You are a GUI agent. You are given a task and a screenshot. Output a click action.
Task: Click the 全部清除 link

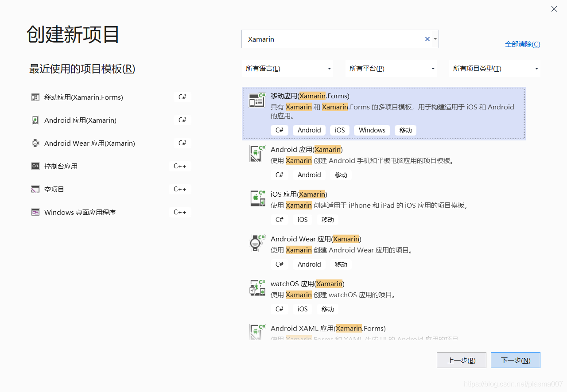[x=523, y=44]
